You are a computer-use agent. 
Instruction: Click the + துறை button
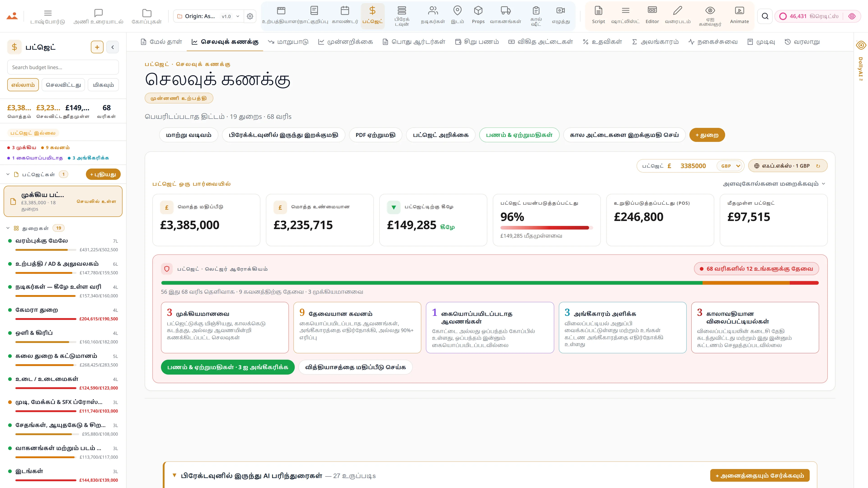point(707,135)
